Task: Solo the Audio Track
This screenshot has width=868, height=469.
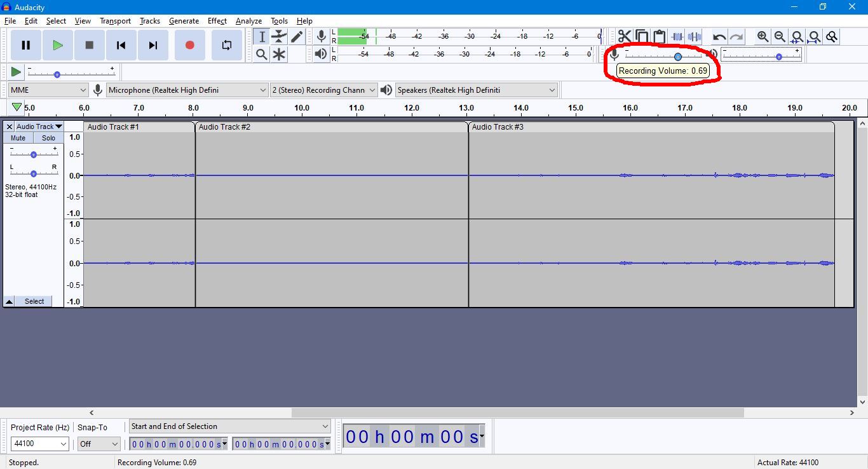Action: pos(49,138)
